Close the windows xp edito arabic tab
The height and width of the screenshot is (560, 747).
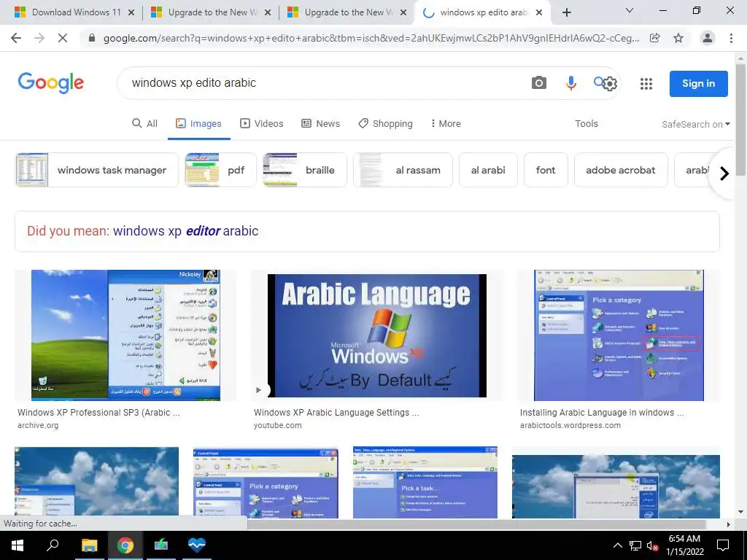click(539, 12)
